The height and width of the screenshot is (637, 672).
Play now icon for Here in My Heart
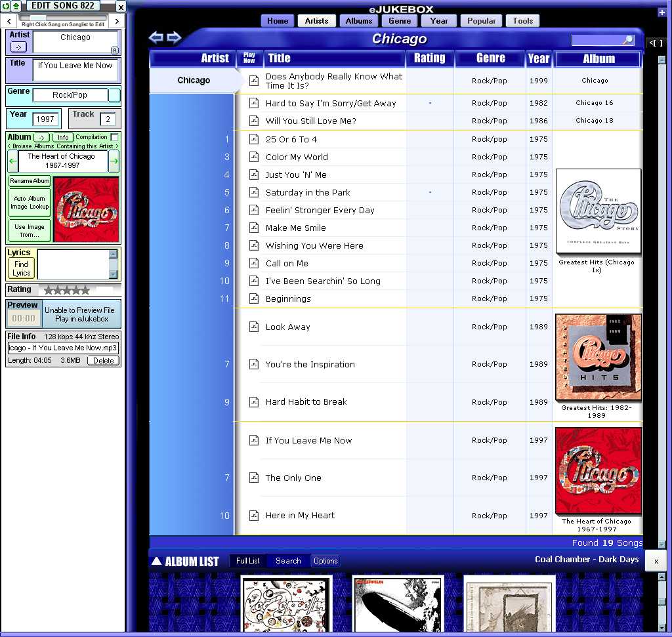[254, 516]
